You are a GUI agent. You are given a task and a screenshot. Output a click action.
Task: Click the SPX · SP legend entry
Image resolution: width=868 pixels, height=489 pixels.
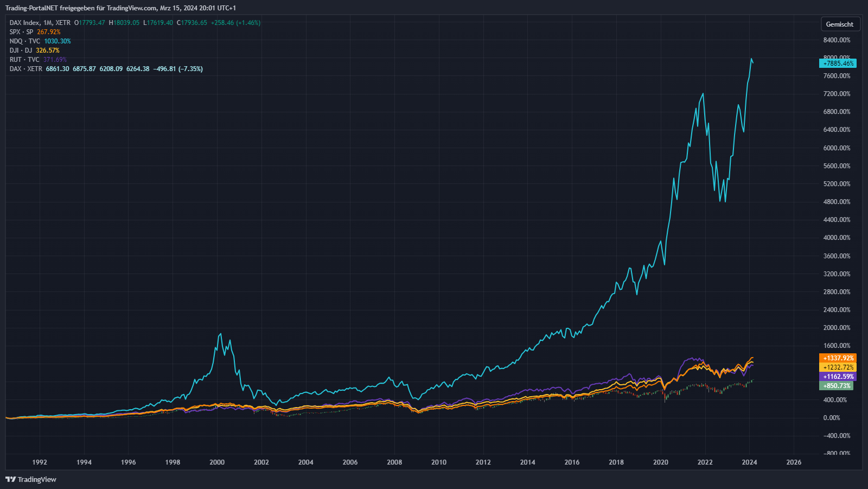21,32
